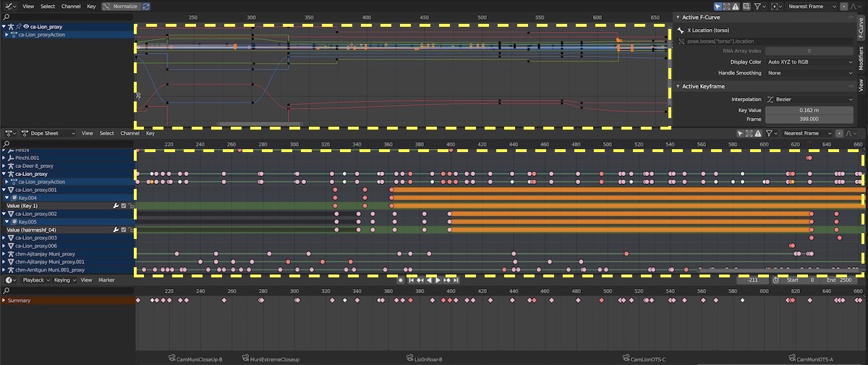Open the Dope Sheet View menu
Screen dimensions: 868x365
point(87,133)
